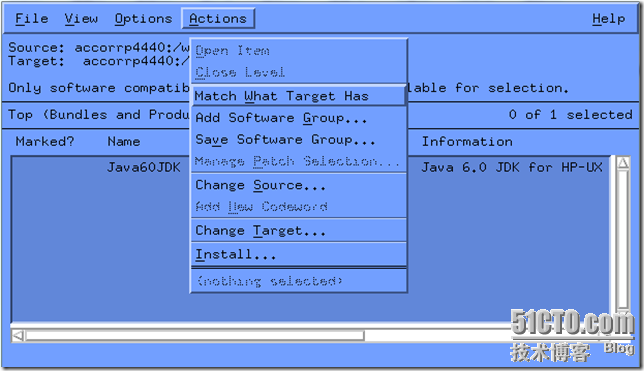Click the greyed Close Level entry
The image size is (644, 371).
coord(299,72)
